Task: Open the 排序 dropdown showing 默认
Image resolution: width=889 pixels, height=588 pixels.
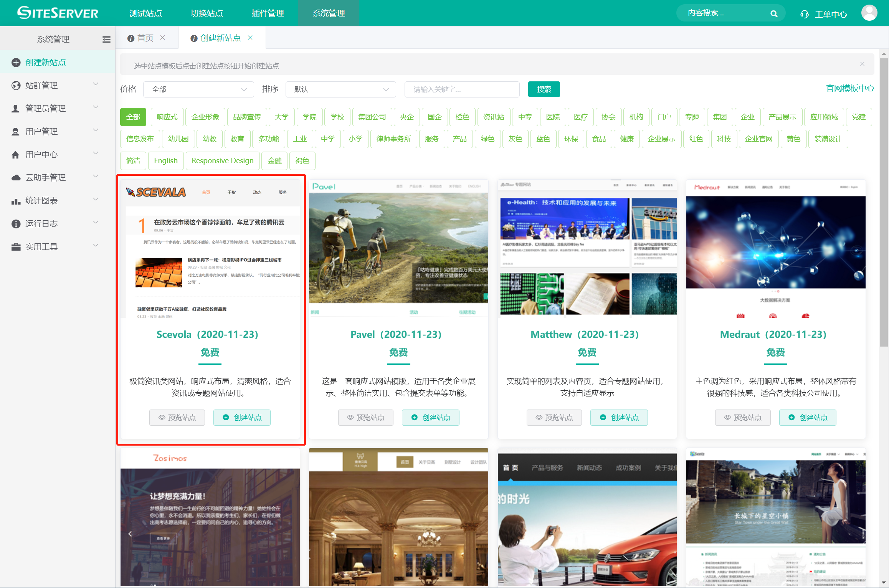Action: (340, 89)
